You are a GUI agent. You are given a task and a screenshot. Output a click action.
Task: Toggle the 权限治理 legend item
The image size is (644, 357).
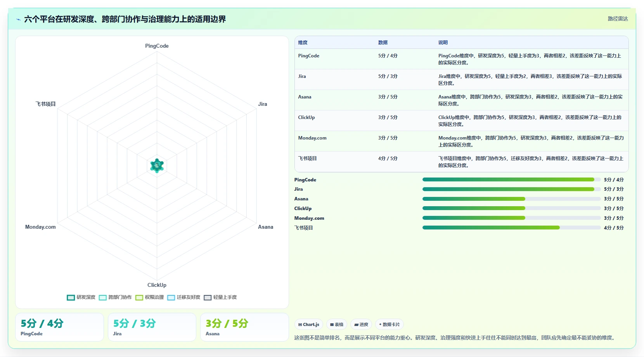(149, 297)
